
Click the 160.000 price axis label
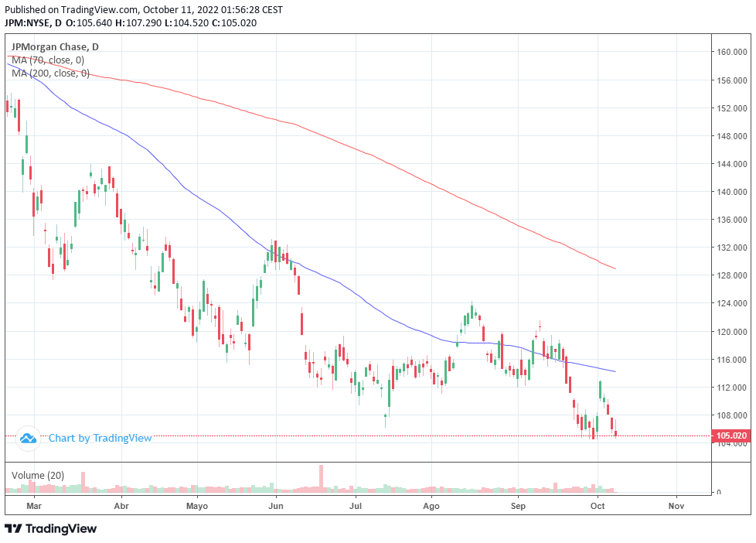[731, 52]
